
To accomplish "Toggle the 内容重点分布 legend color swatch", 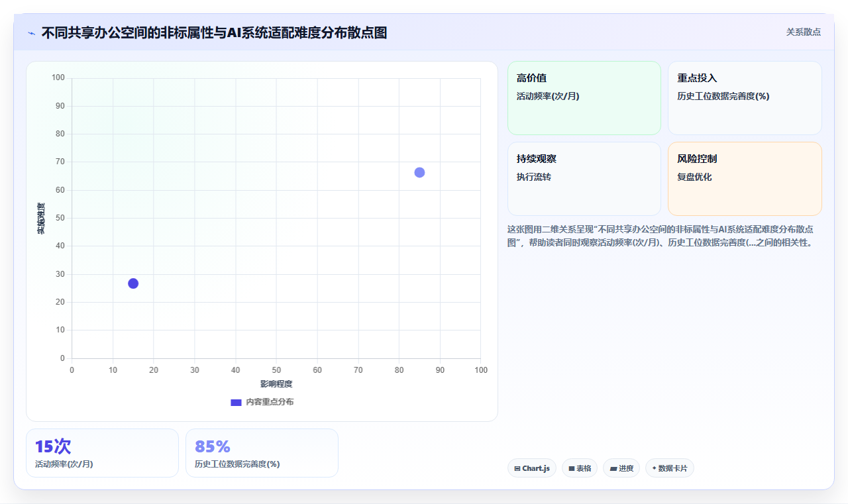I will point(236,402).
